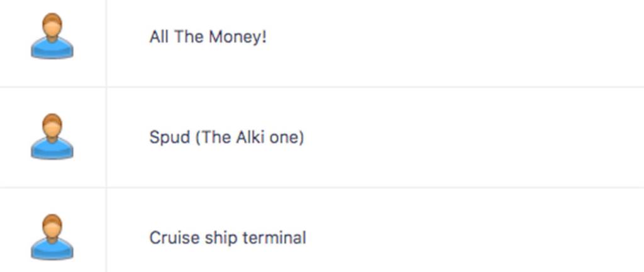Click blank space right of All The Money!

[x=440, y=37]
